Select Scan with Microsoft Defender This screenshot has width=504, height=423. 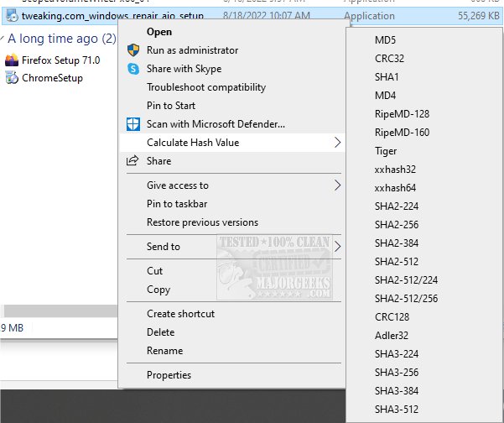(231, 124)
